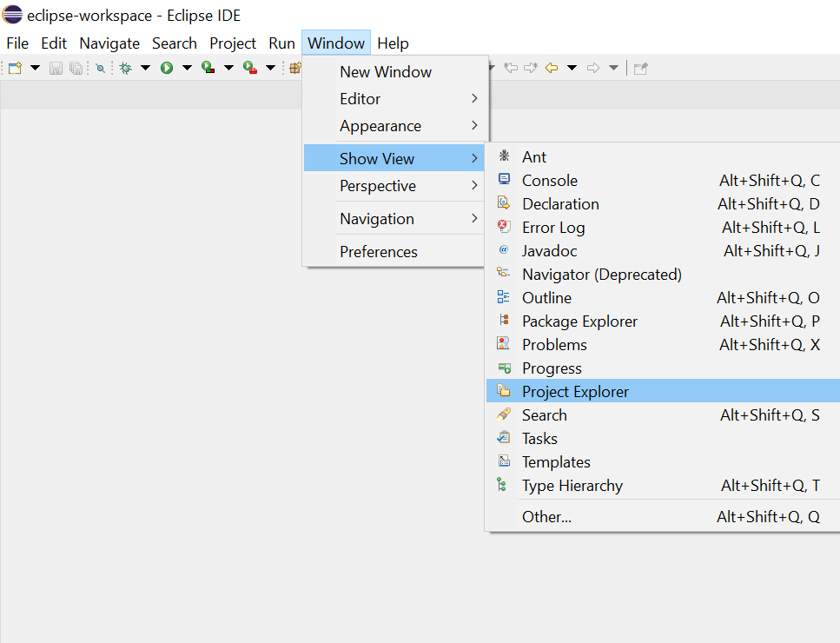The height and width of the screenshot is (643, 840).
Task: Open the Run menu
Action: (x=281, y=43)
